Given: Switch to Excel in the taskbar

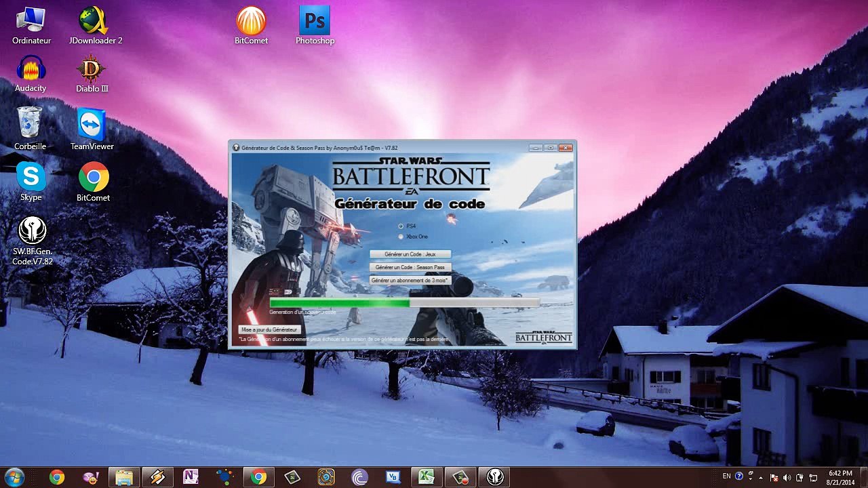Looking at the screenshot, I should pos(427,477).
